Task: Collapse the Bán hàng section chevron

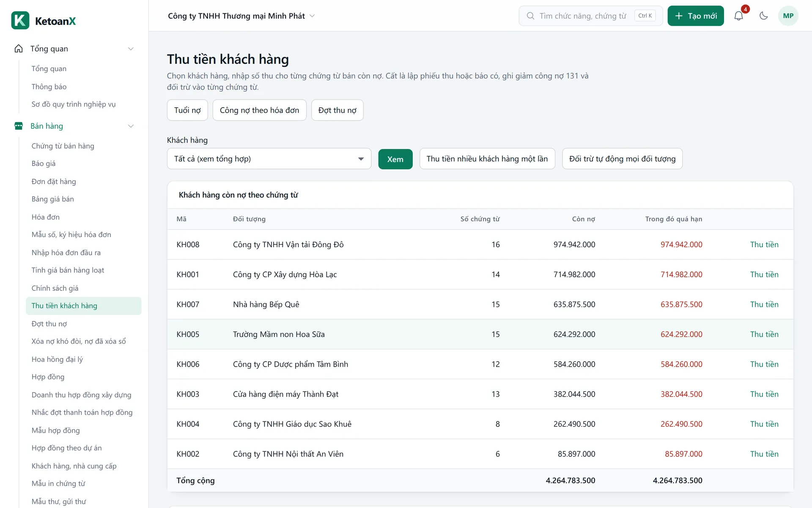Action: tap(131, 126)
